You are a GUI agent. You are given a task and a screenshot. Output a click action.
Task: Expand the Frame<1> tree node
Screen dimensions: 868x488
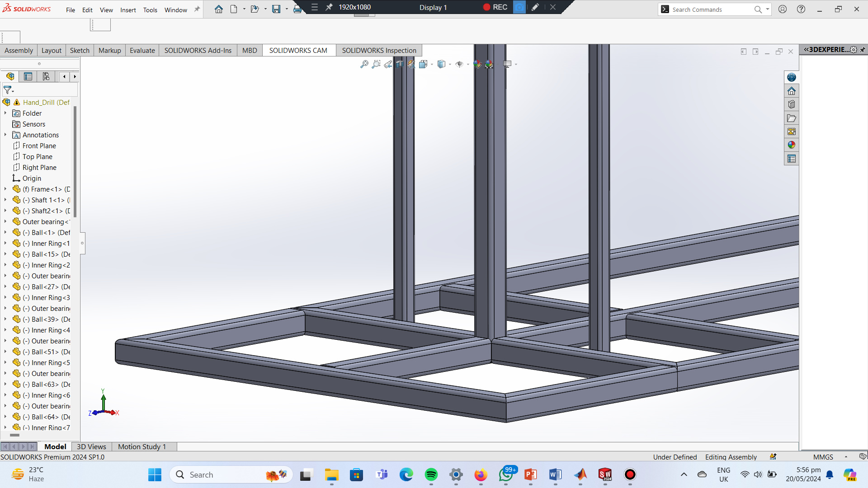point(5,189)
